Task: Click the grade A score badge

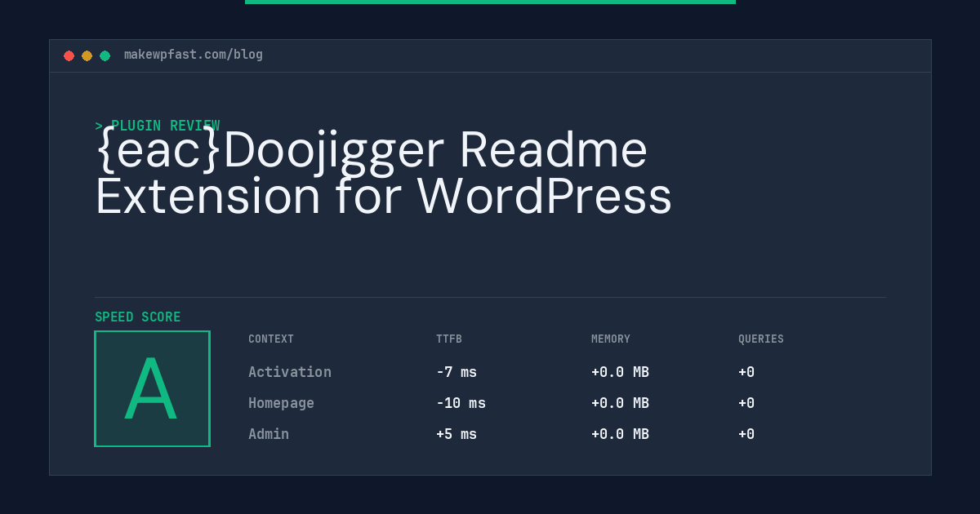Action: point(152,388)
